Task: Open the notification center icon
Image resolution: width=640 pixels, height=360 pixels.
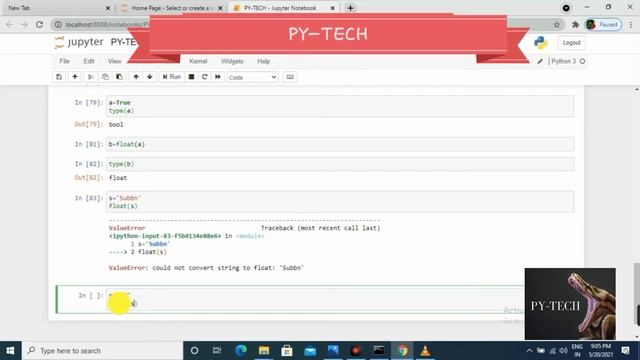Action: click(x=625, y=351)
